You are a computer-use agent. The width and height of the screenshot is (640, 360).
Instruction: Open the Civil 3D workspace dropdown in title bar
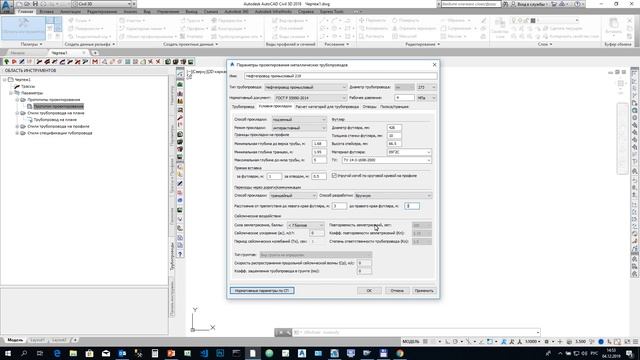pyautogui.click(x=102, y=4)
